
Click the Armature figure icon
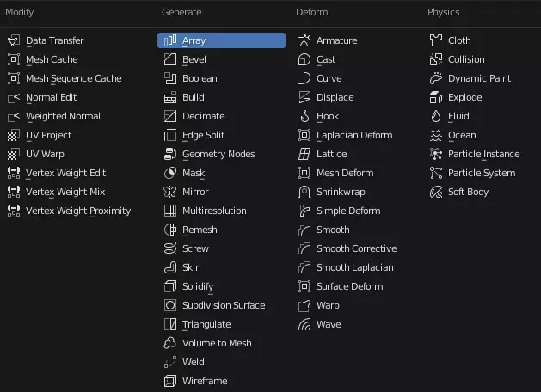(x=304, y=40)
